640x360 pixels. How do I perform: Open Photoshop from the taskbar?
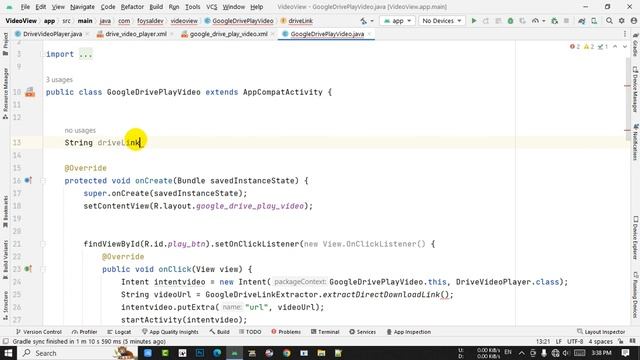coord(200,353)
